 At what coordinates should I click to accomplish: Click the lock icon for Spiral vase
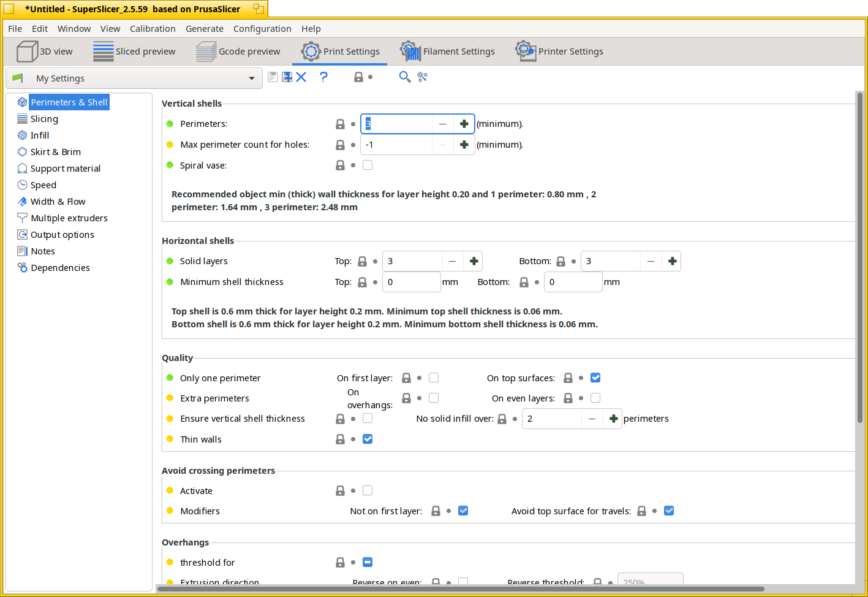340,165
